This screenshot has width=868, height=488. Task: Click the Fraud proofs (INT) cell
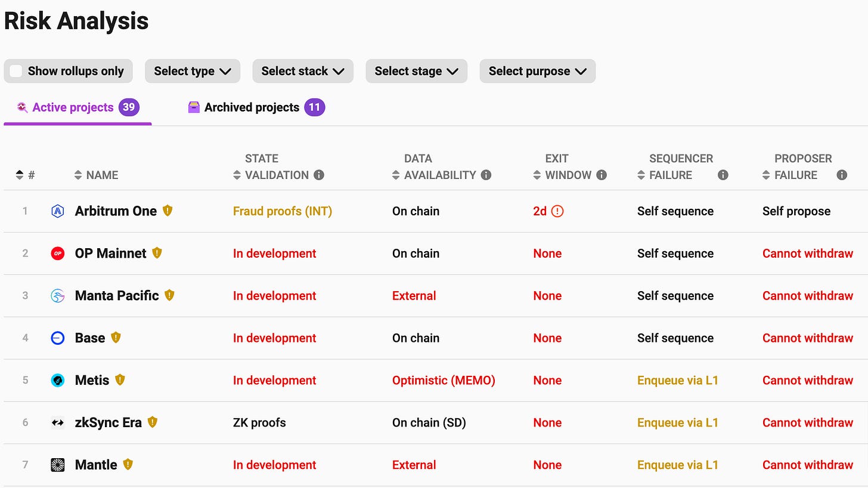[x=283, y=211]
